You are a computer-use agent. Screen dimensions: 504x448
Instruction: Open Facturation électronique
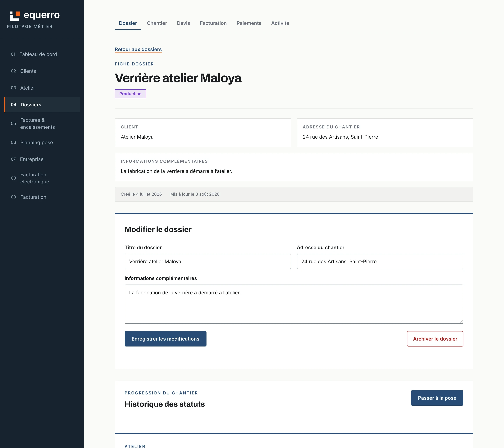pyautogui.click(x=42, y=178)
